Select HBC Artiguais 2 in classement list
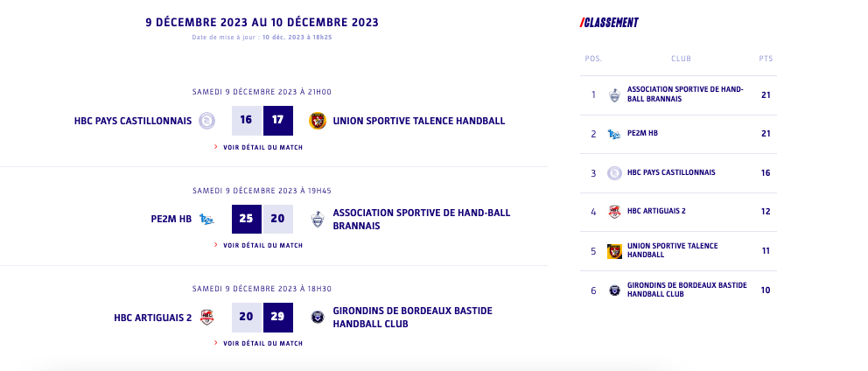This screenshot has height=371, width=868. (x=657, y=212)
